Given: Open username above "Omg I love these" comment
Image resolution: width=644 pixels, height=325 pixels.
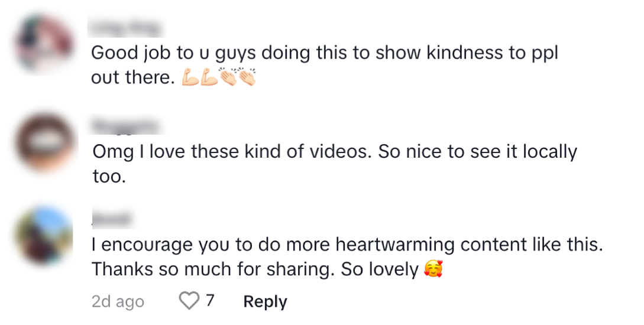Looking at the screenshot, I should click(x=125, y=126).
